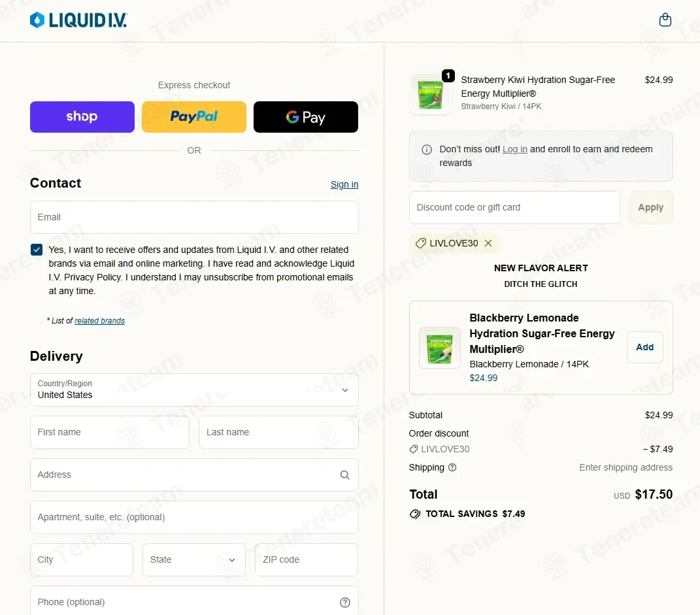This screenshot has width=700, height=615.
Task: Follow the Log in rewards link
Action: click(x=515, y=149)
